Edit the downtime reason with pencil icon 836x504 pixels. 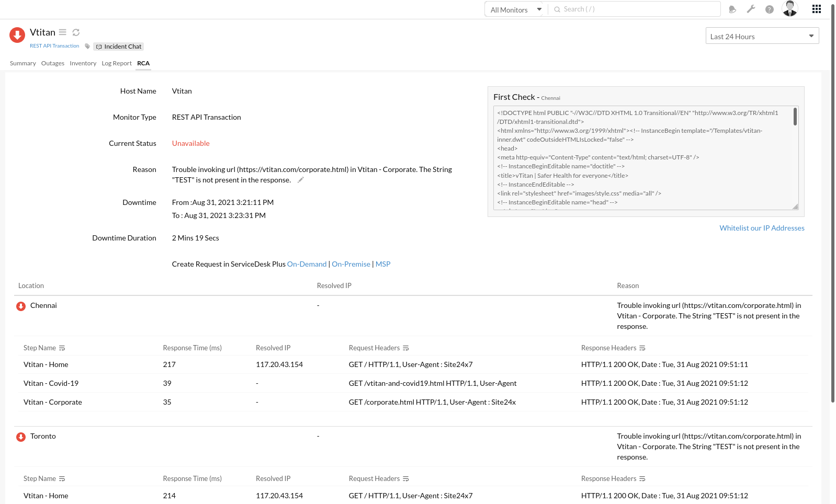coord(301,180)
